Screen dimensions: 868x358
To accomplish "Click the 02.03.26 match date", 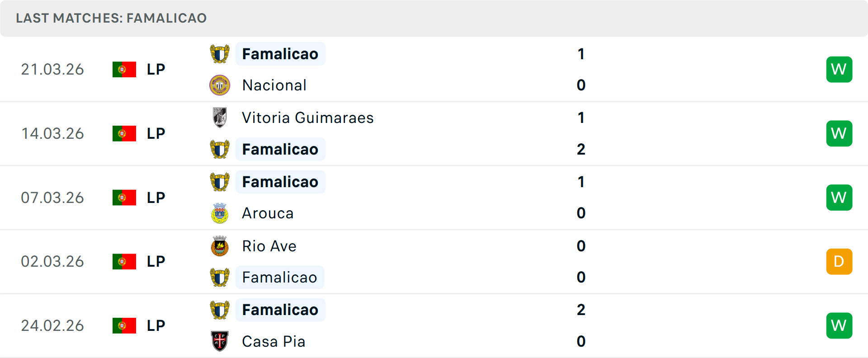I will click(52, 262).
